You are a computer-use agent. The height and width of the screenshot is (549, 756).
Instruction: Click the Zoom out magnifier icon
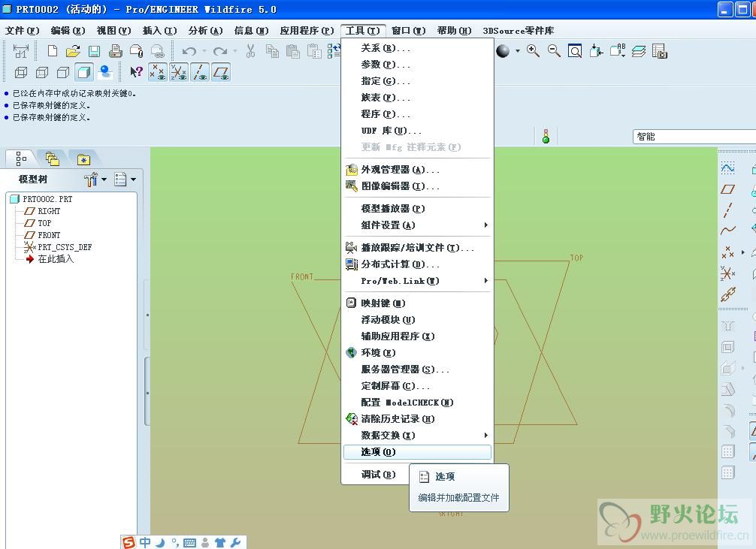(x=554, y=50)
